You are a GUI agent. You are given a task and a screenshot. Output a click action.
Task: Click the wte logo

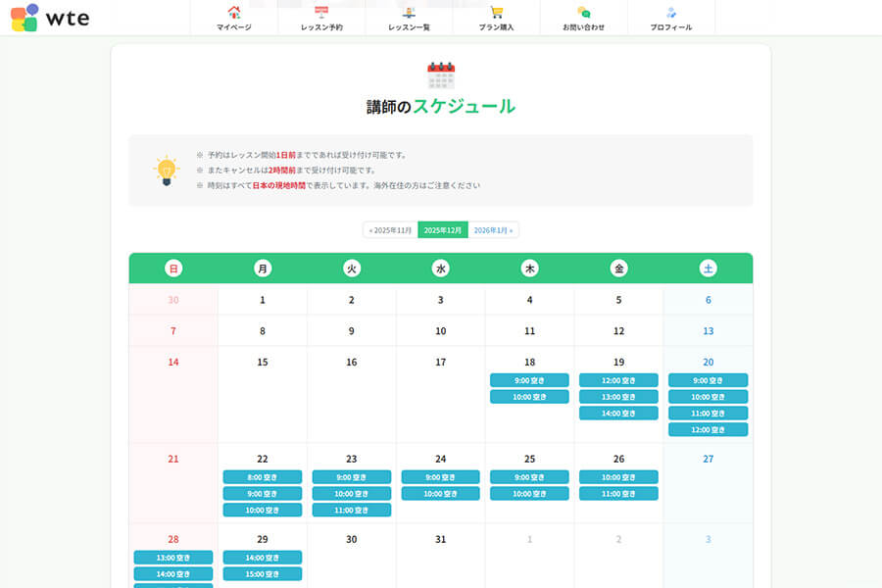click(49, 18)
